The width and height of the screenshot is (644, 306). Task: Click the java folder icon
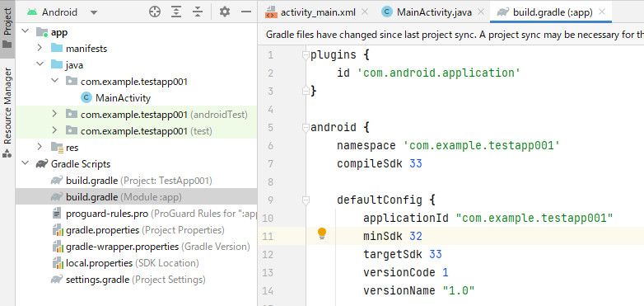[57, 64]
